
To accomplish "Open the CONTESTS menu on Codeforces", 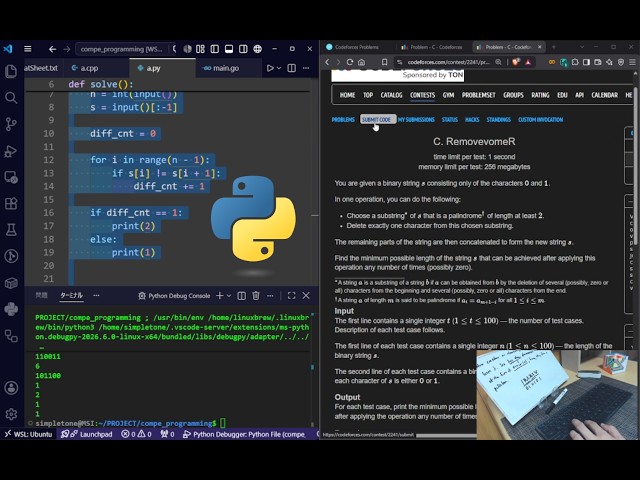I will coord(422,95).
